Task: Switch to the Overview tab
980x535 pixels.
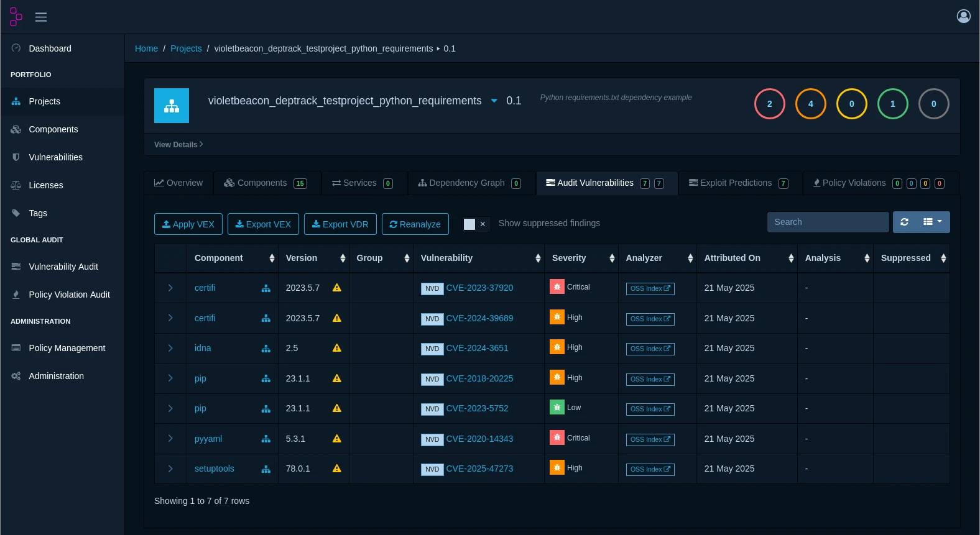Action: coord(178,183)
